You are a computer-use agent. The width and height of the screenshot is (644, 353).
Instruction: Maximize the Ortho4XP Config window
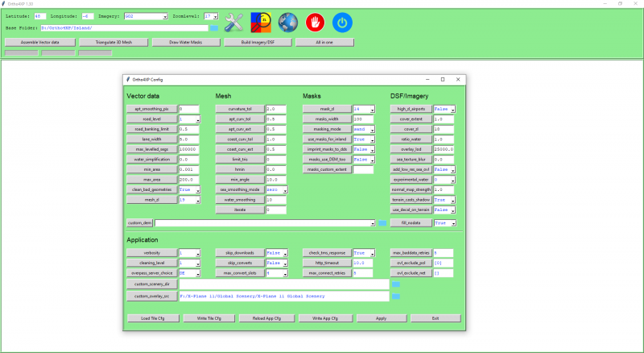(x=443, y=80)
